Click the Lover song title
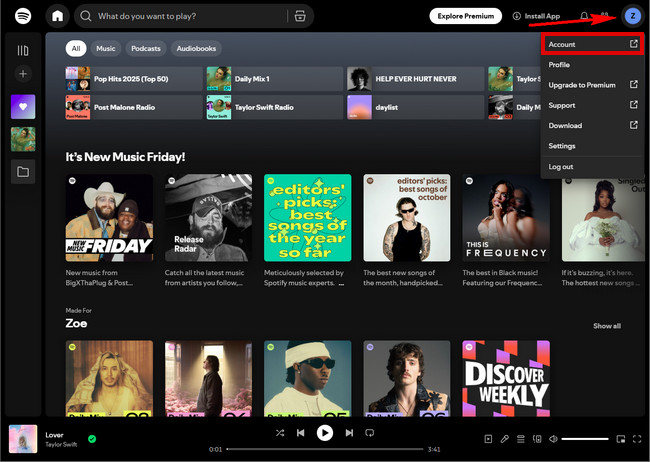Image resolution: width=650 pixels, height=462 pixels. pos(54,435)
